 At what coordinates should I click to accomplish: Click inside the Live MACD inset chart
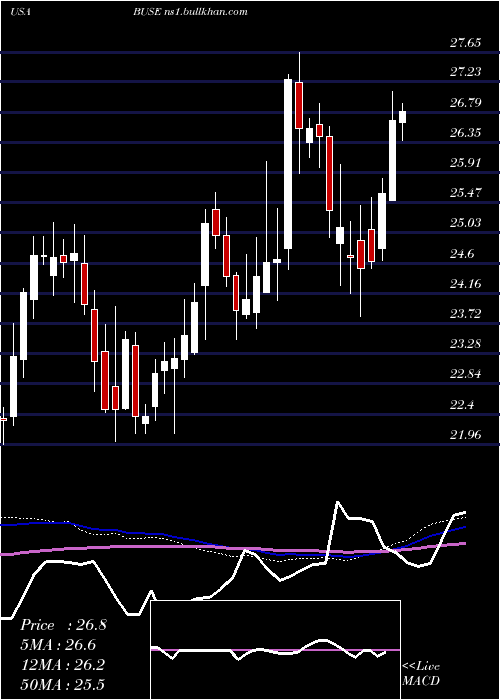click(x=275, y=650)
